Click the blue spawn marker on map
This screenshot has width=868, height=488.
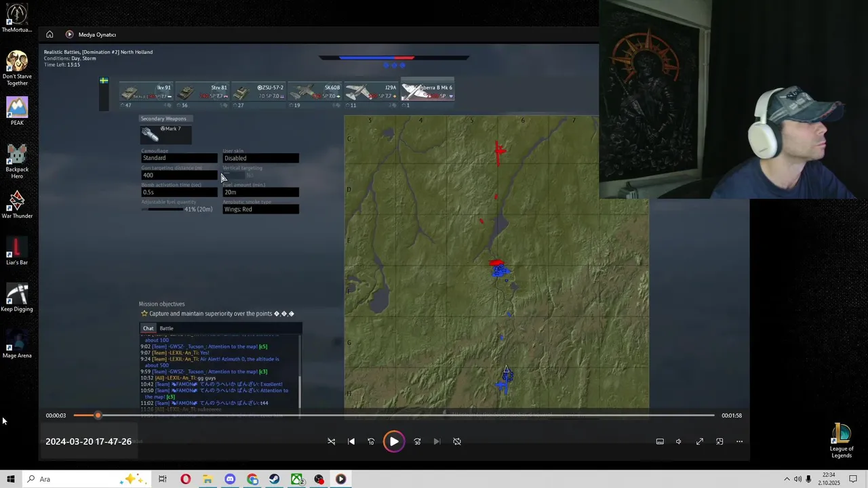point(503,385)
